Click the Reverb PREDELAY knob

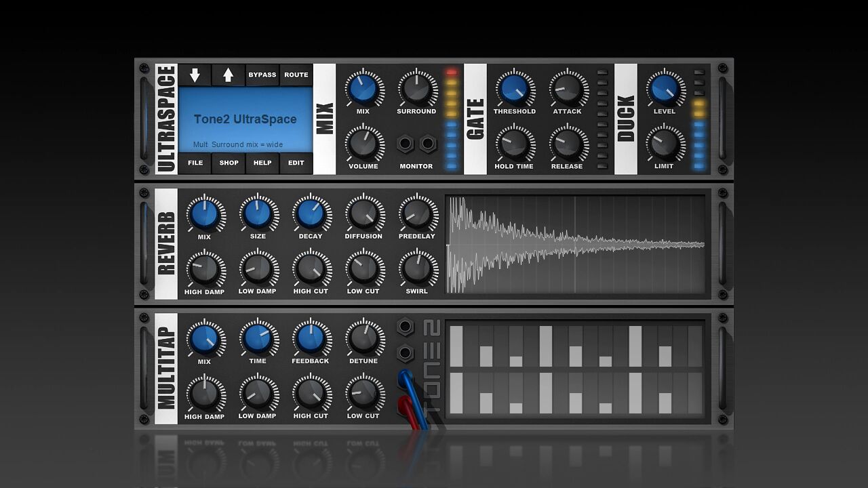pos(417,213)
